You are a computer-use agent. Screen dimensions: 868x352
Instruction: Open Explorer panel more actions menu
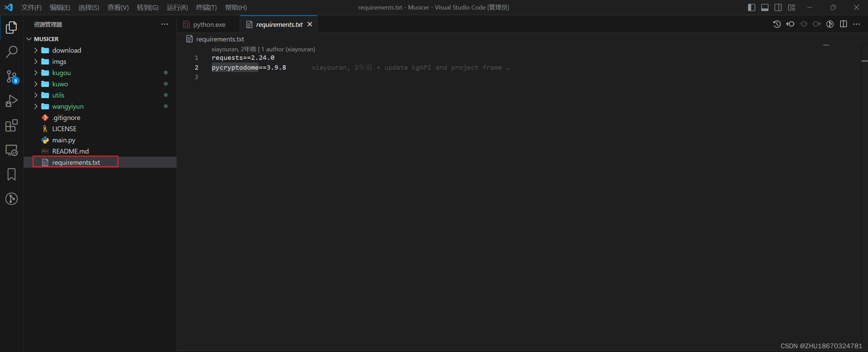[165, 24]
